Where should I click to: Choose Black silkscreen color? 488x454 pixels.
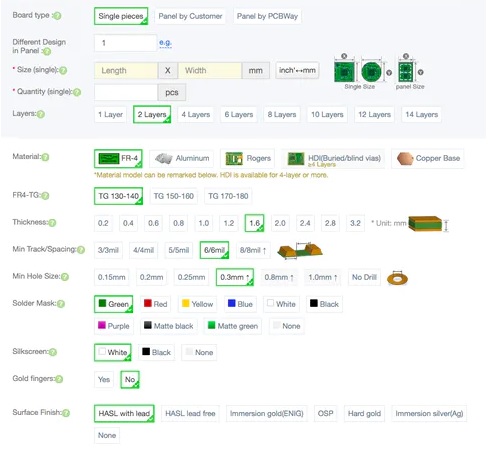(157, 352)
